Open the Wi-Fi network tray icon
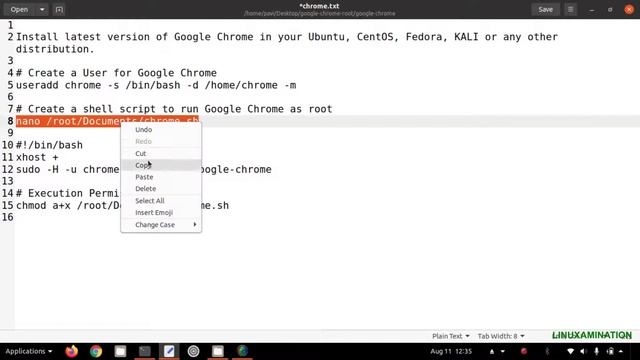Image resolution: width=640 pixels, height=360 pixels. tap(570, 351)
